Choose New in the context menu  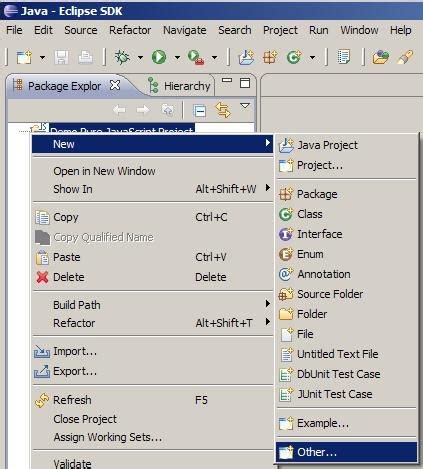152,144
